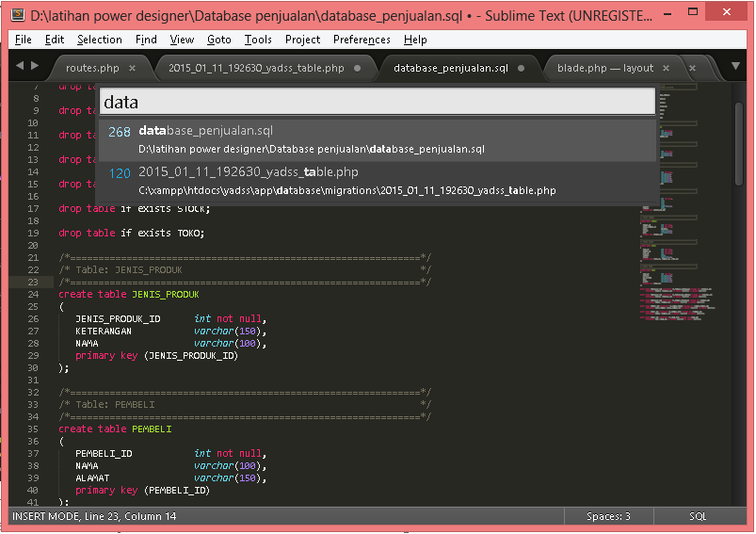The height and width of the screenshot is (534, 756).
Task: Click the ALAMAT varchar(150) line
Action: click(170, 478)
